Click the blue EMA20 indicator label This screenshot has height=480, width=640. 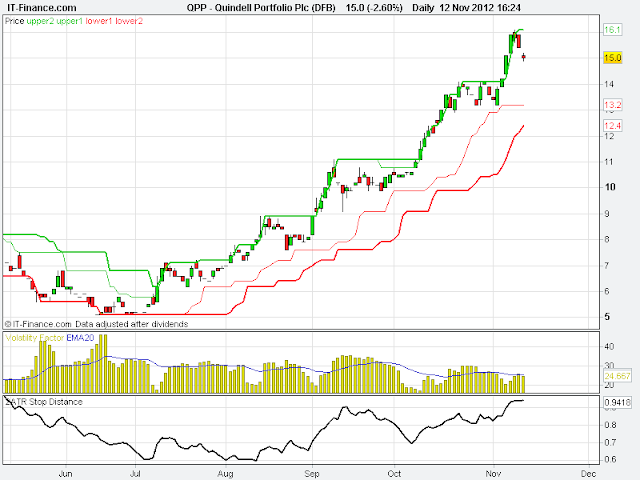[x=80, y=338]
